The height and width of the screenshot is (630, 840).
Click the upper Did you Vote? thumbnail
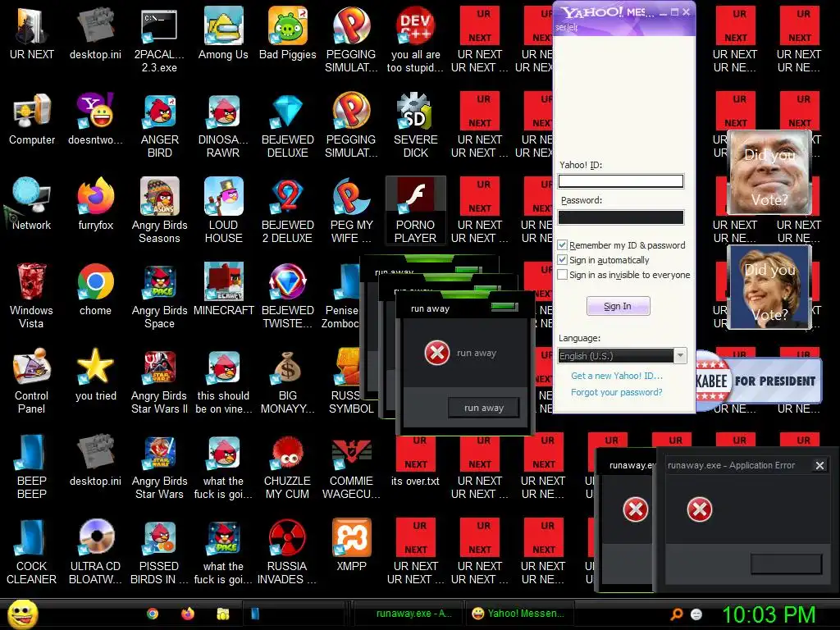click(769, 173)
